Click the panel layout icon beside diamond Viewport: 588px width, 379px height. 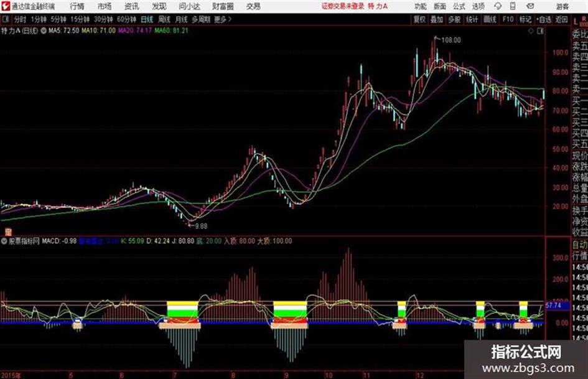540,31
